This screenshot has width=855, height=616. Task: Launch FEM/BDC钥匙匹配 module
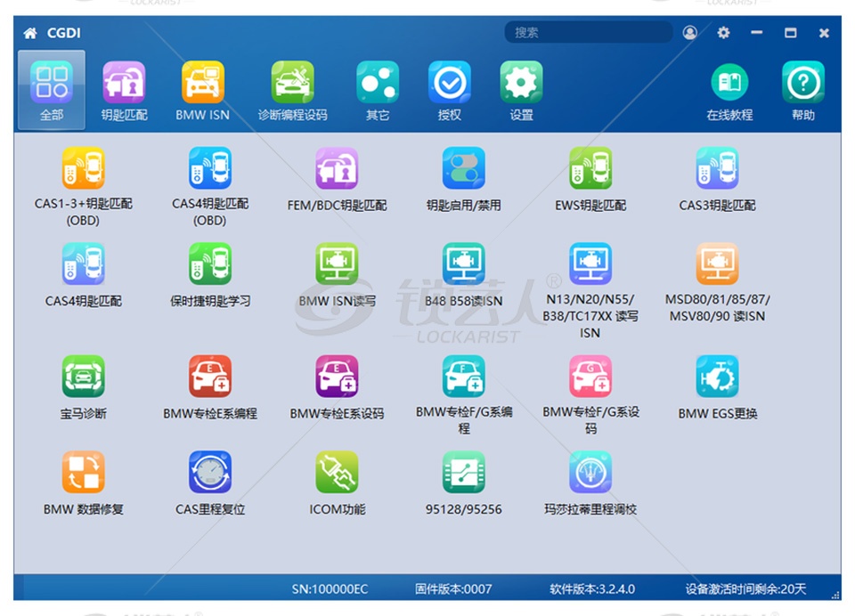coord(337,168)
